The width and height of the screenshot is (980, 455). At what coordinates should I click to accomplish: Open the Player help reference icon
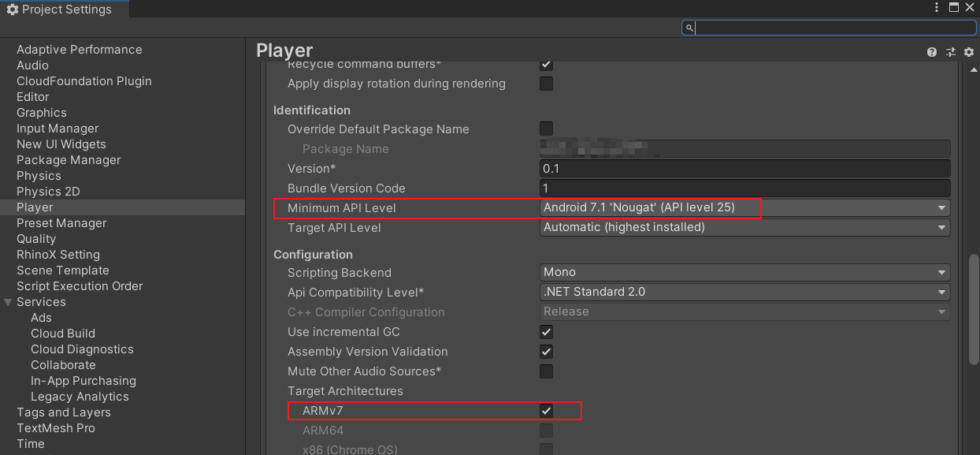point(932,52)
